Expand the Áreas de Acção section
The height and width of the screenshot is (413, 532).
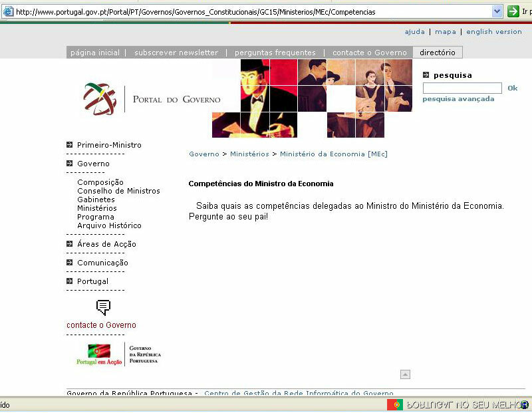click(x=106, y=244)
